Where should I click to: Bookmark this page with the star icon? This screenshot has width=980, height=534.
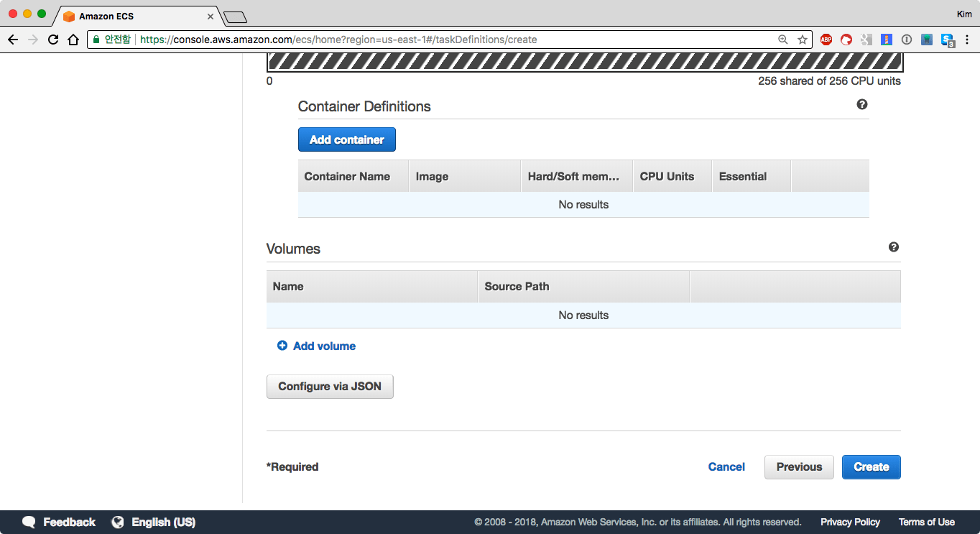[803, 40]
